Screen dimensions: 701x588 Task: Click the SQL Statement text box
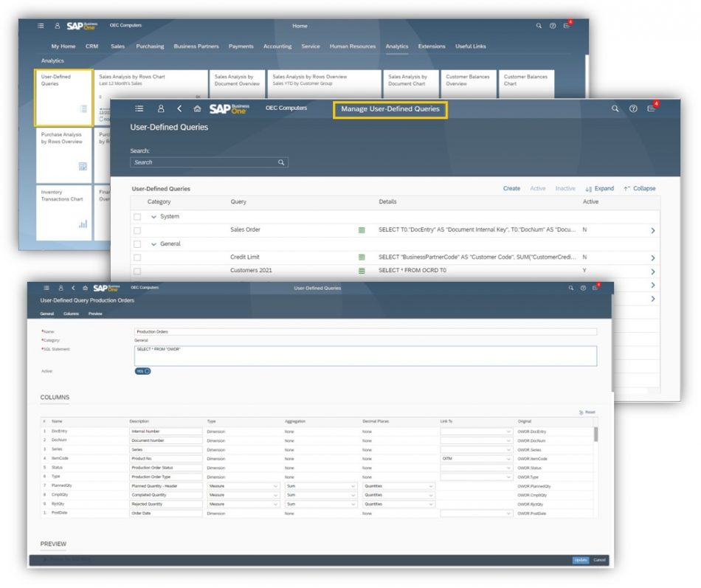click(365, 356)
